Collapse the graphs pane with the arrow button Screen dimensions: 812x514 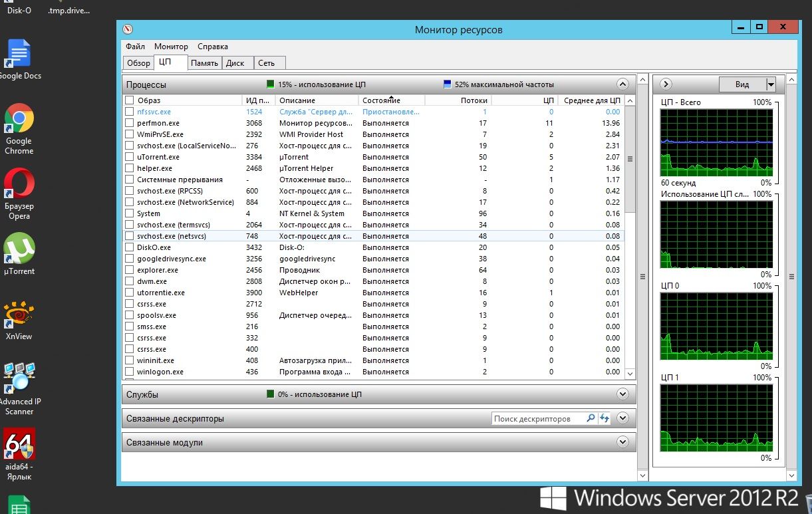[x=666, y=84]
